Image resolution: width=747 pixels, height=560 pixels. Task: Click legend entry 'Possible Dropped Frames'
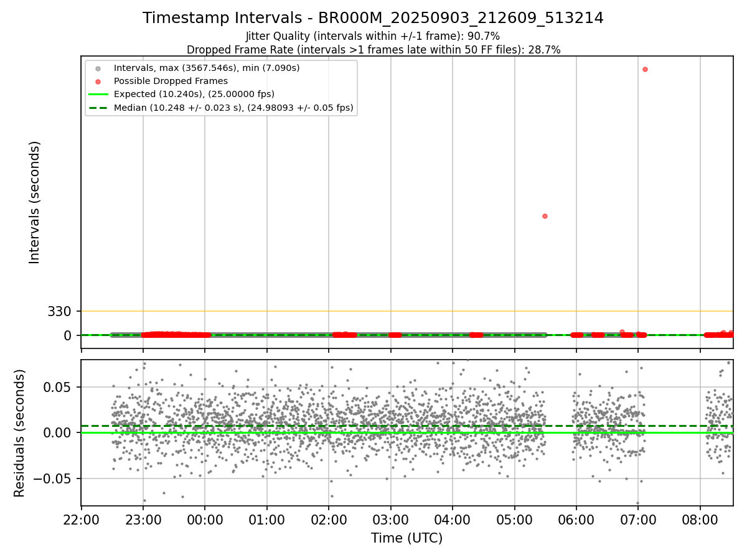[x=171, y=81]
